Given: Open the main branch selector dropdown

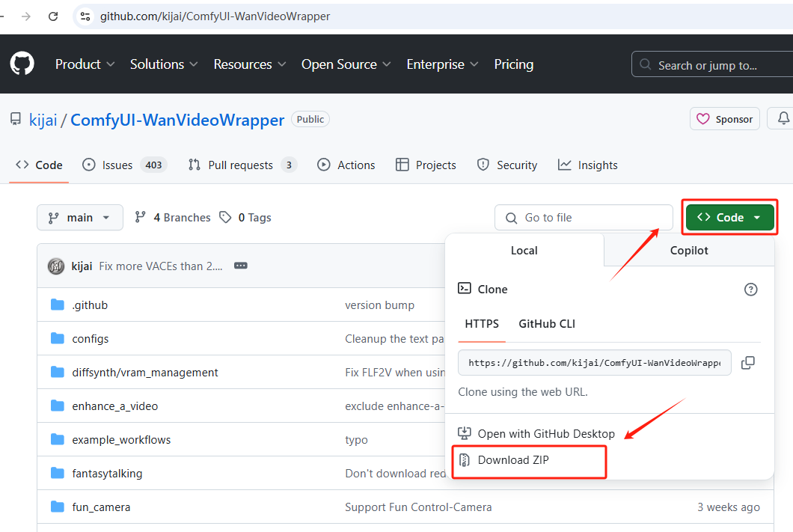Looking at the screenshot, I should click(x=80, y=218).
